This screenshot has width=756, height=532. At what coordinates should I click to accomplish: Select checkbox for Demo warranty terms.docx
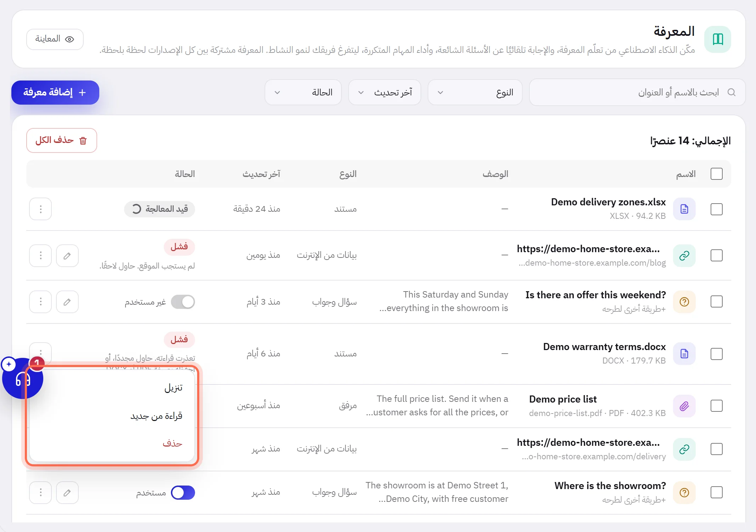click(717, 354)
